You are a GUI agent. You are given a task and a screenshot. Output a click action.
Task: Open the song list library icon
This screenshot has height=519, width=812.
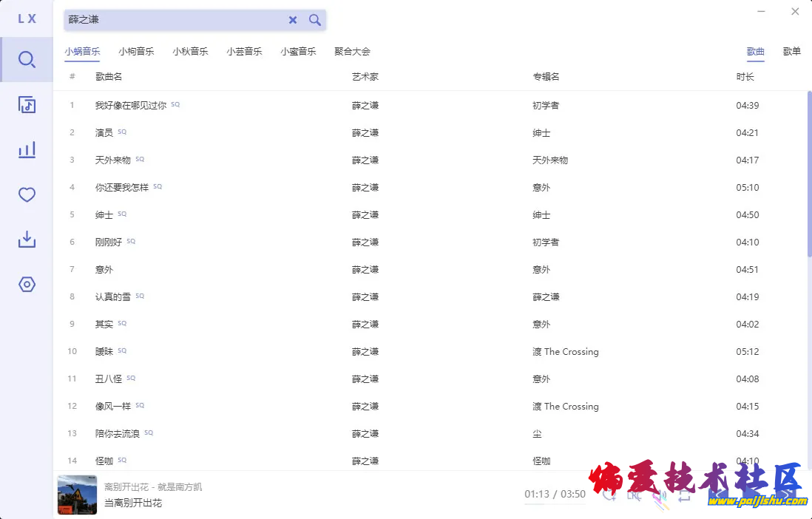coord(27,105)
